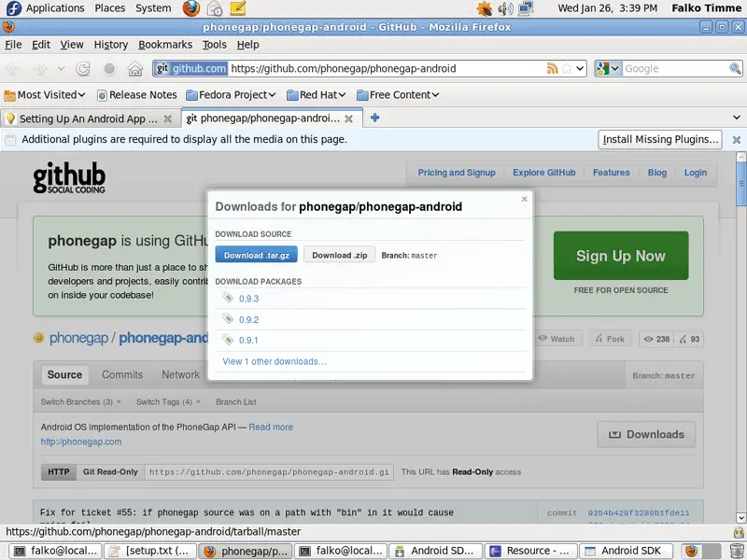The height and width of the screenshot is (560, 747).
Task: Open the list all tabs dropdown
Action: point(737,118)
